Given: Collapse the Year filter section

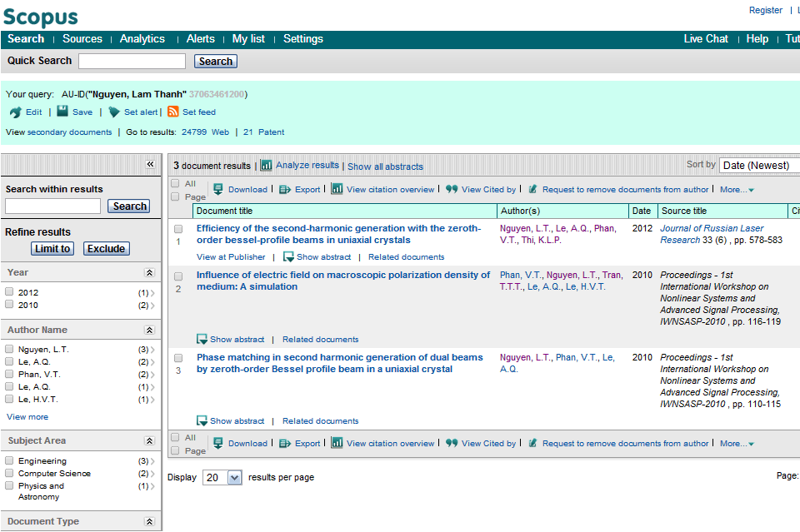Looking at the screenshot, I should [x=149, y=272].
